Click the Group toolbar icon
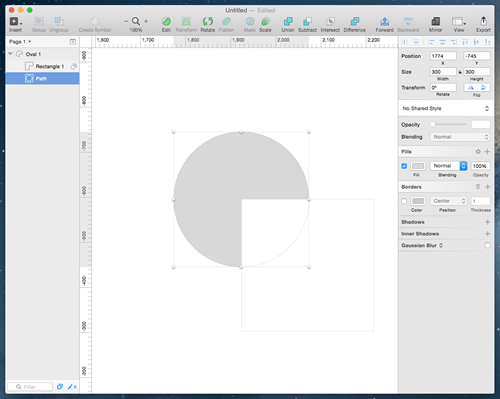The height and width of the screenshot is (399, 500). [39, 22]
